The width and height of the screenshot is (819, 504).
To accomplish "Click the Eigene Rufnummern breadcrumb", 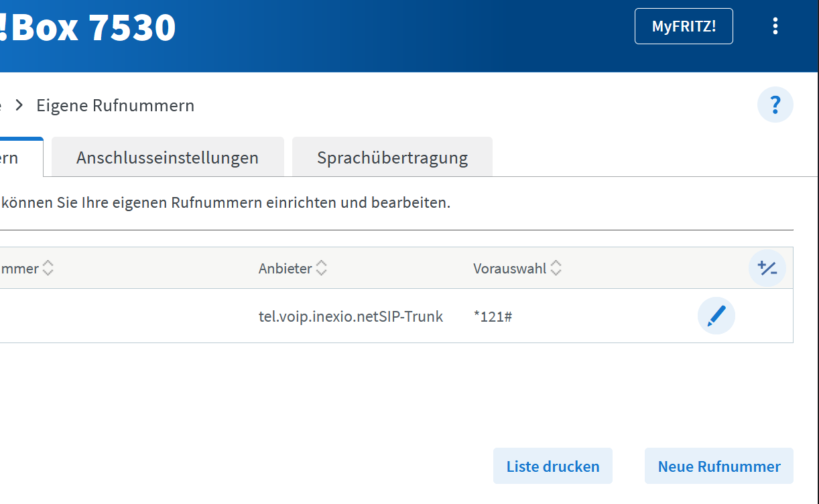I will coord(115,105).
